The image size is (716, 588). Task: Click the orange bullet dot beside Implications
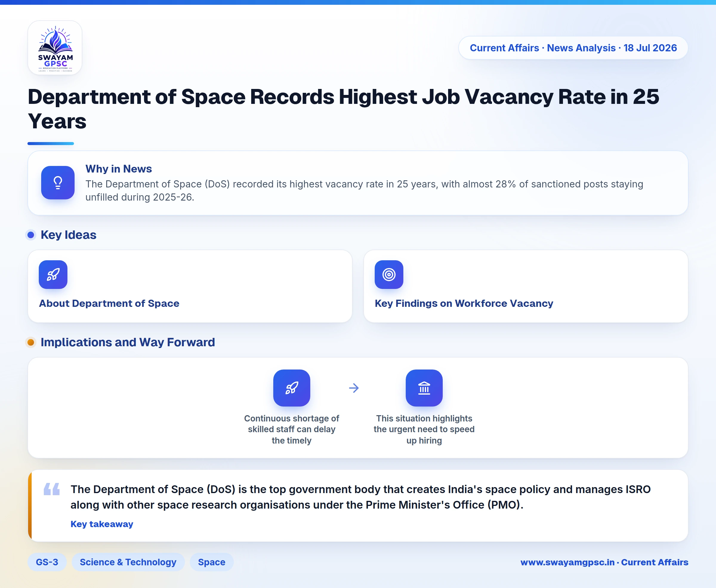[x=31, y=342]
